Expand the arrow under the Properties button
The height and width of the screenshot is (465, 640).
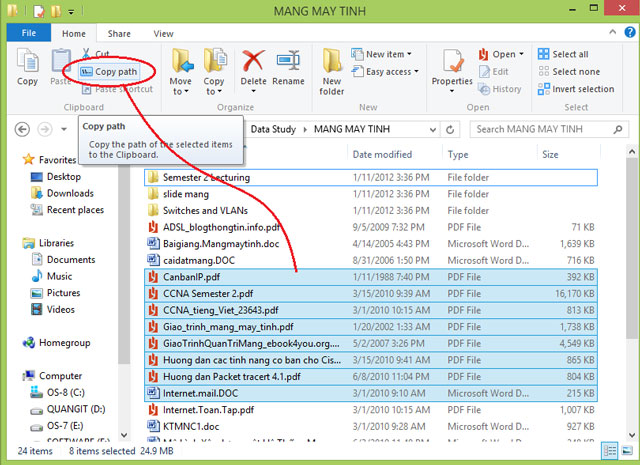[452, 91]
